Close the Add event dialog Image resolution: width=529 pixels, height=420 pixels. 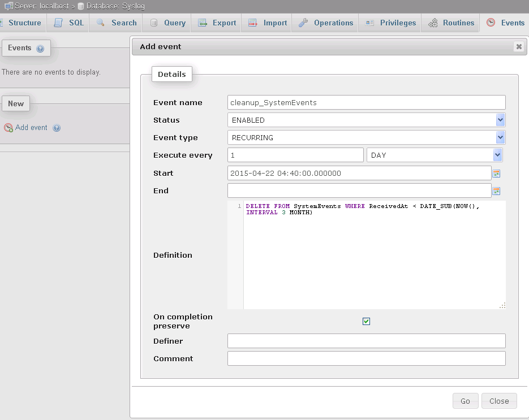coord(519,46)
